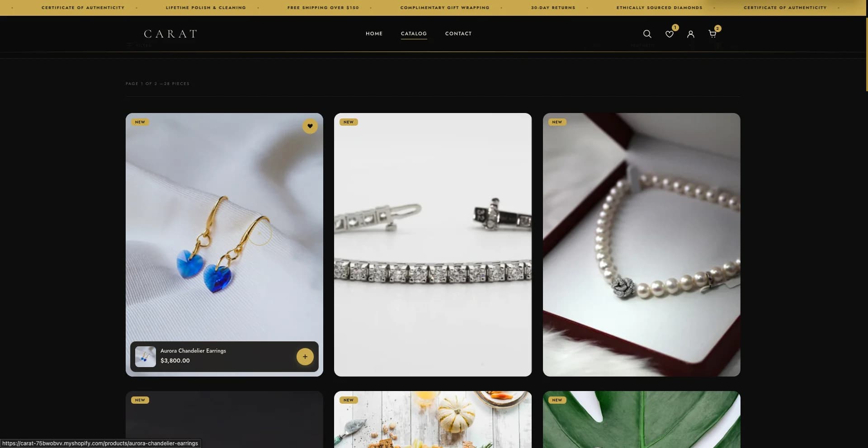Open the diamond tennis bracelet product image

[x=433, y=245]
